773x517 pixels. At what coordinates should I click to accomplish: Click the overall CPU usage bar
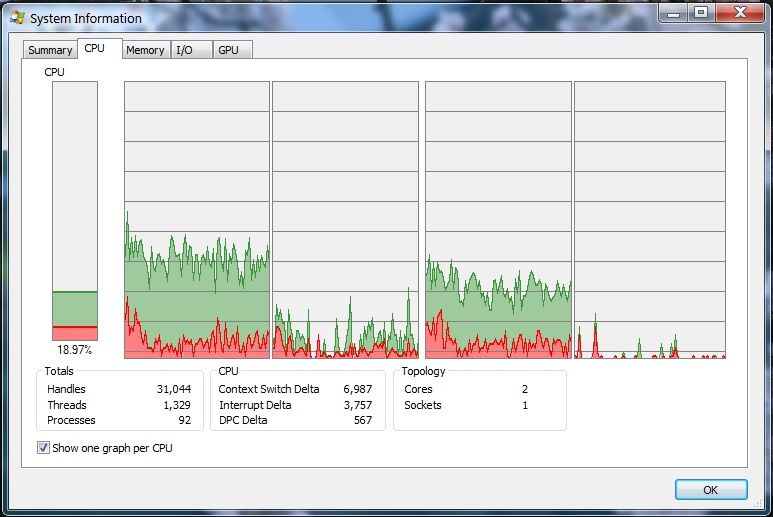click(75, 211)
